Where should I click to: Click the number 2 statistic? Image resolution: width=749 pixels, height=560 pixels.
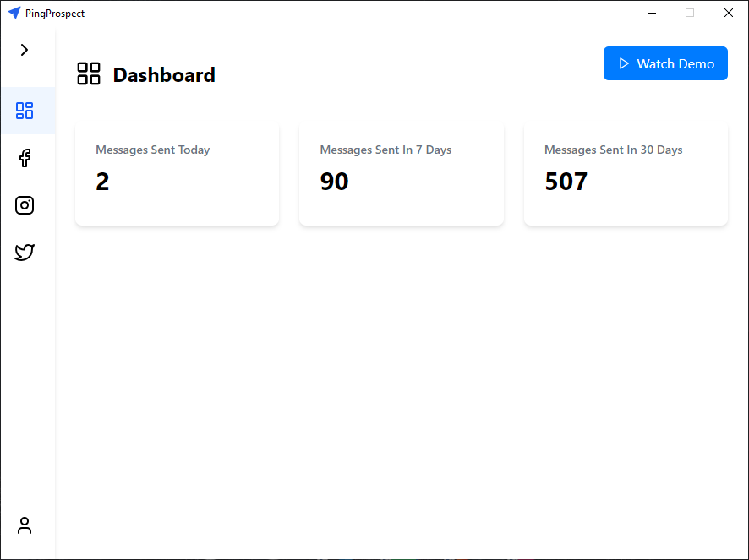click(102, 182)
